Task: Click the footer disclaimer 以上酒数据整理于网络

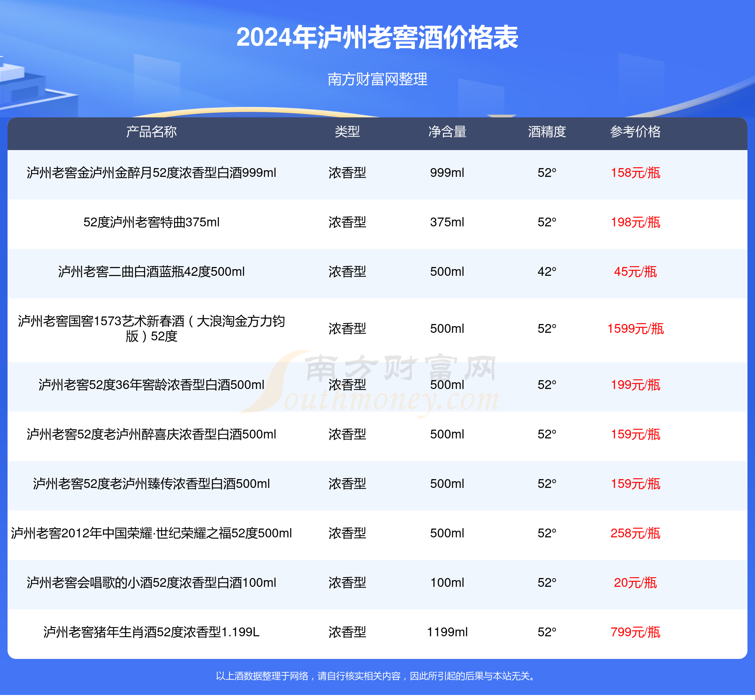Action: pyautogui.click(x=262, y=676)
